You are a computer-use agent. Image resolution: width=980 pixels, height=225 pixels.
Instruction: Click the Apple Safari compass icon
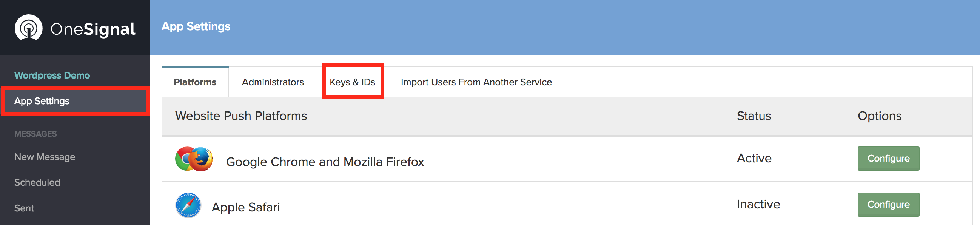188,205
